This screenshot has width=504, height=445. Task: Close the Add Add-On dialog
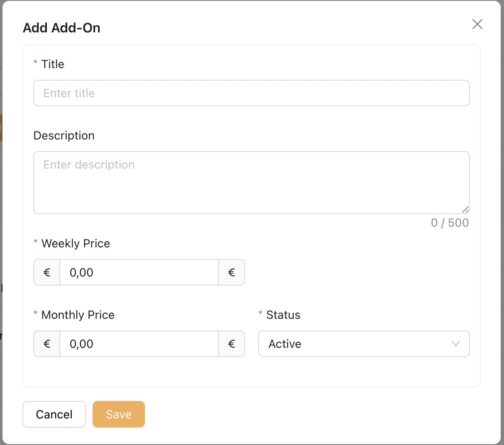pyautogui.click(x=477, y=24)
